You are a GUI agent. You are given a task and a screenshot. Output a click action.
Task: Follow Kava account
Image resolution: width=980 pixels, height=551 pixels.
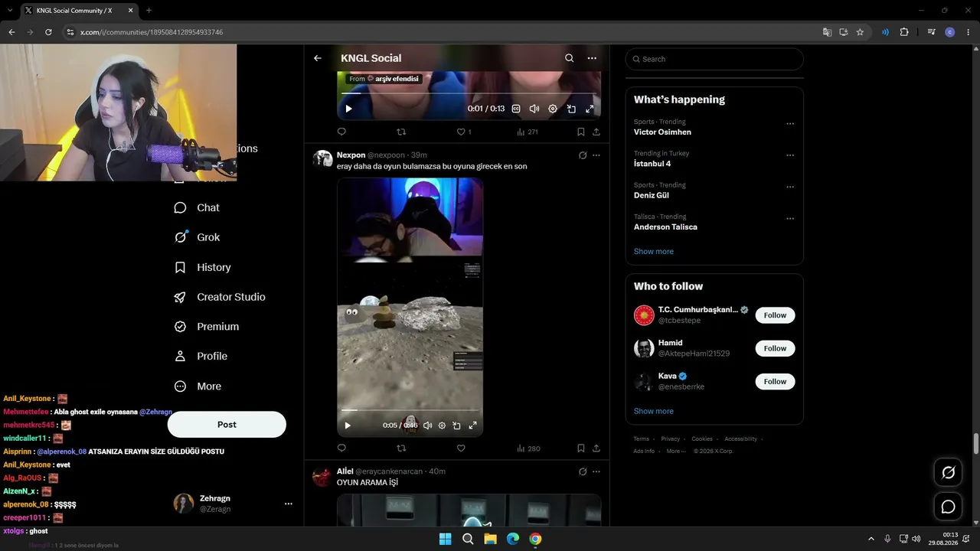(775, 381)
